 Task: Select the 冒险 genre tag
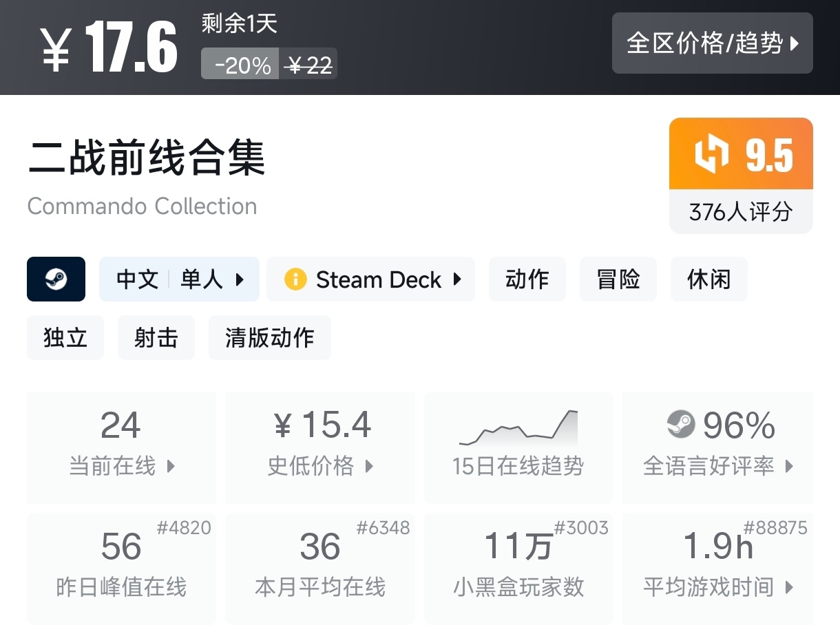tap(618, 279)
